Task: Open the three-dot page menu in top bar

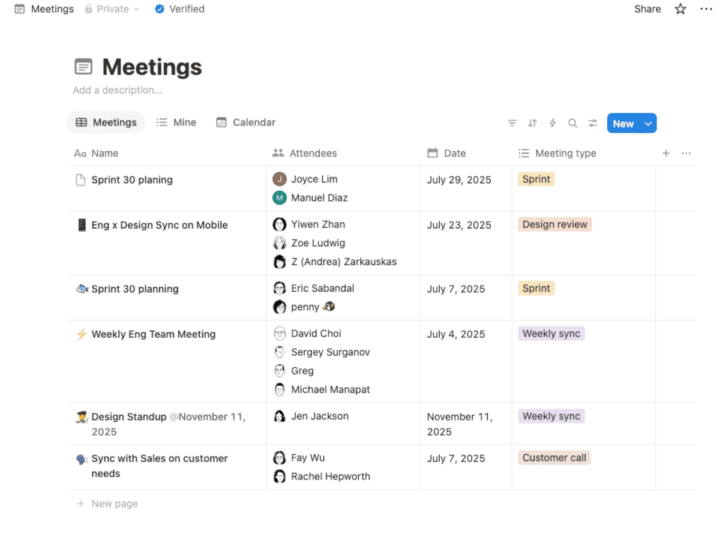Action: pyautogui.click(x=706, y=9)
